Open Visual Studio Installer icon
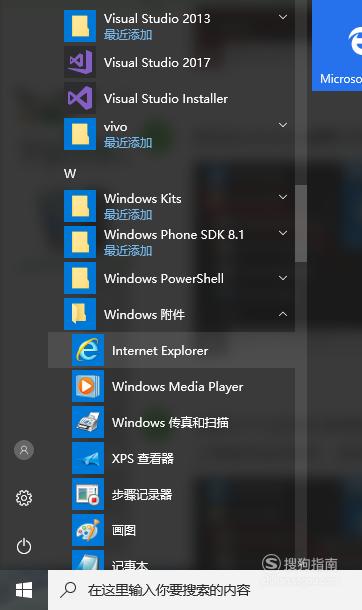 click(x=80, y=98)
